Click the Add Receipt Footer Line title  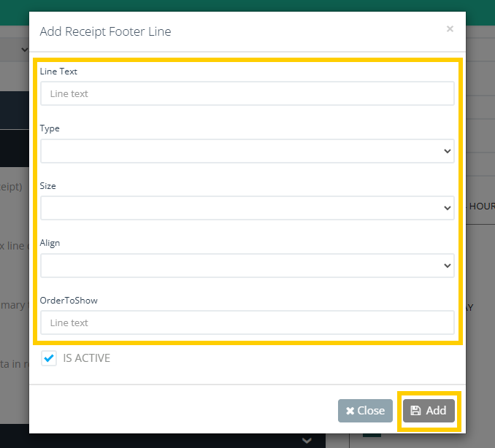[x=106, y=31]
